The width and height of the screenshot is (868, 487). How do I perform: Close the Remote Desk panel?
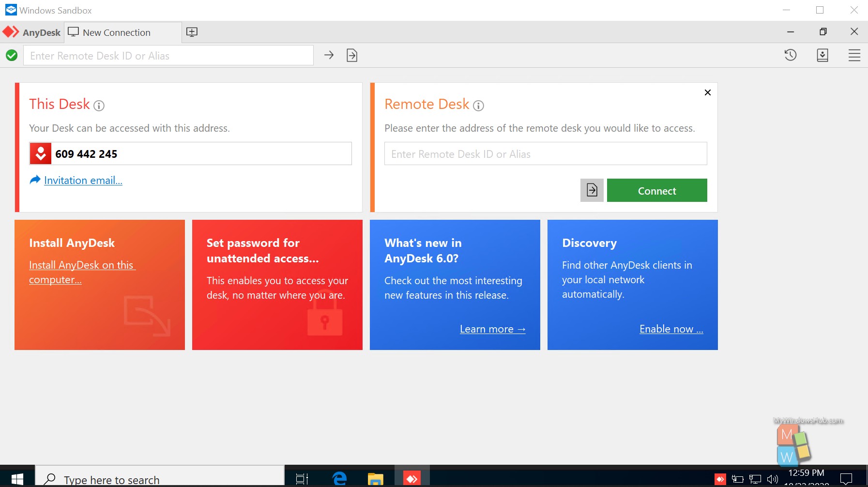tap(708, 92)
